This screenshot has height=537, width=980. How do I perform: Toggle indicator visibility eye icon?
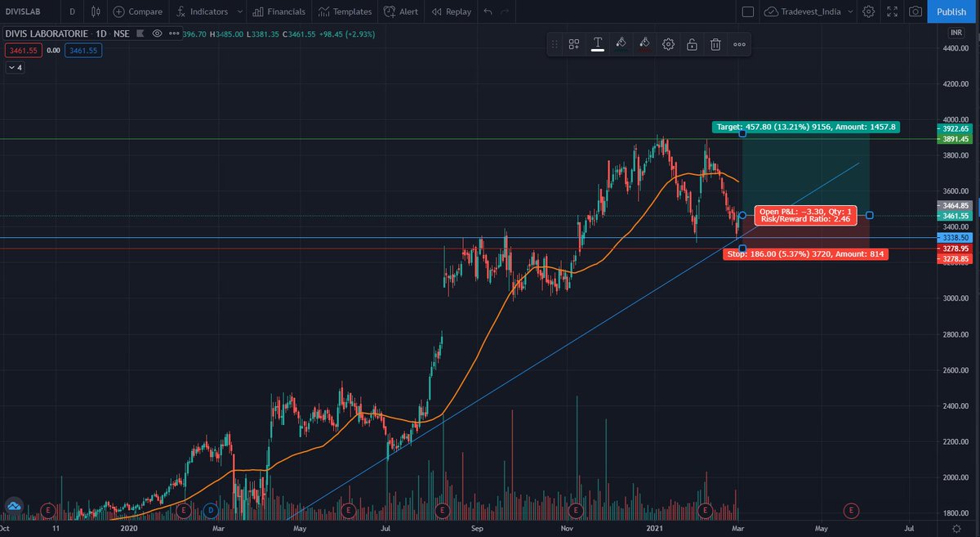coord(158,34)
